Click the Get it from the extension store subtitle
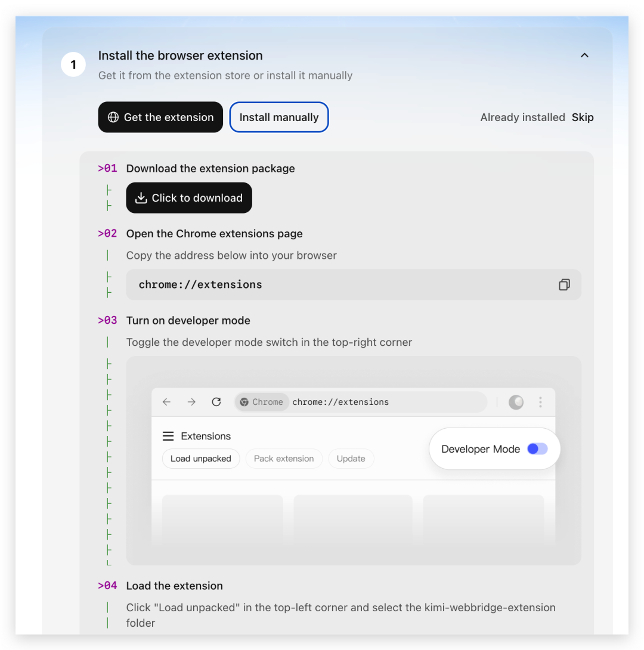The width and height of the screenshot is (644, 650). (x=225, y=76)
